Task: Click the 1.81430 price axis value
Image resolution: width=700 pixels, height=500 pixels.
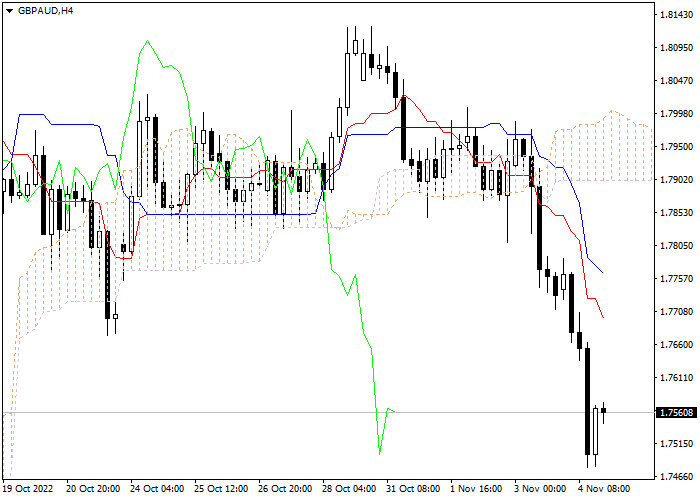Action: [677, 15]
